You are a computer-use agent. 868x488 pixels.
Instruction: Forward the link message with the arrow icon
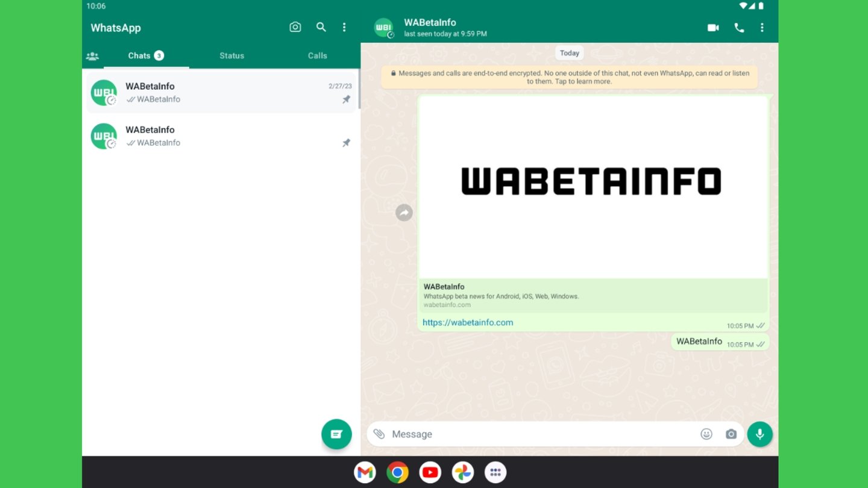[404, 213]
